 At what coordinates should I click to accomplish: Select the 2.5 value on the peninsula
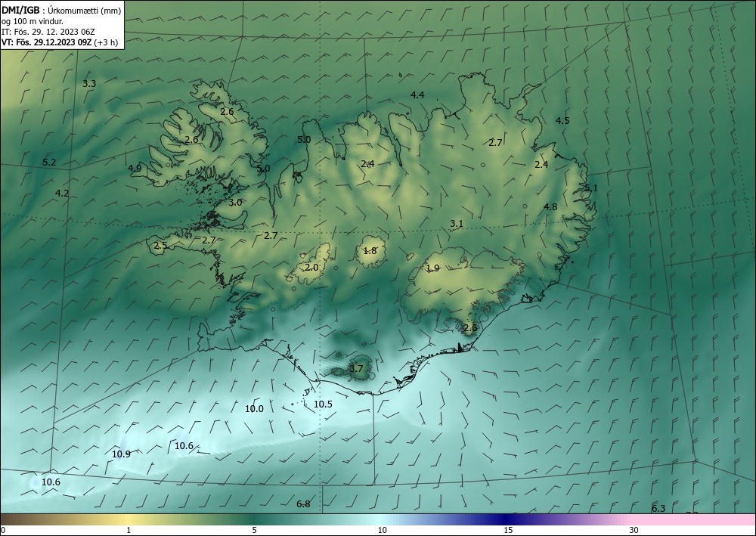(x=160, y=246)
